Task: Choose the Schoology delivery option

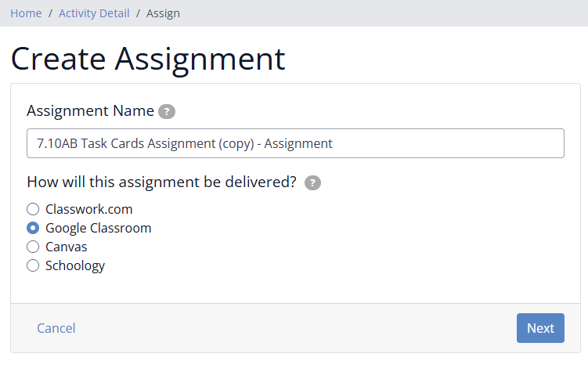Action: tap(33, 265)
